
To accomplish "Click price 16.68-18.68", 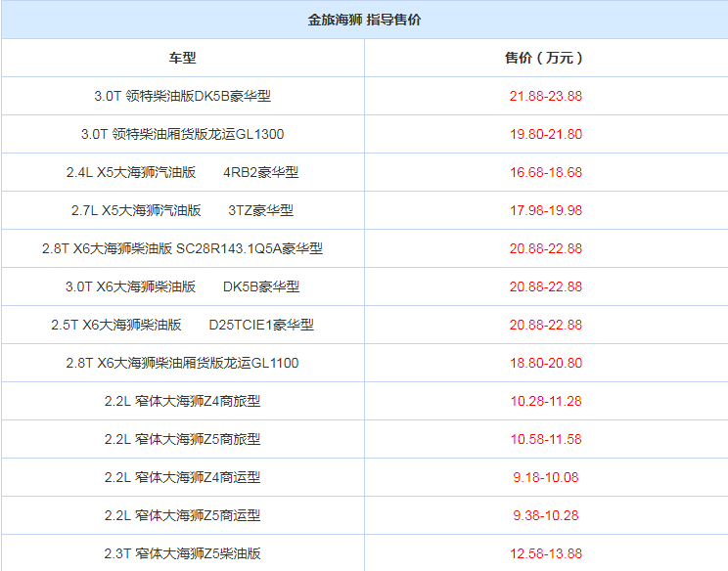I will (x=546, y=172).
